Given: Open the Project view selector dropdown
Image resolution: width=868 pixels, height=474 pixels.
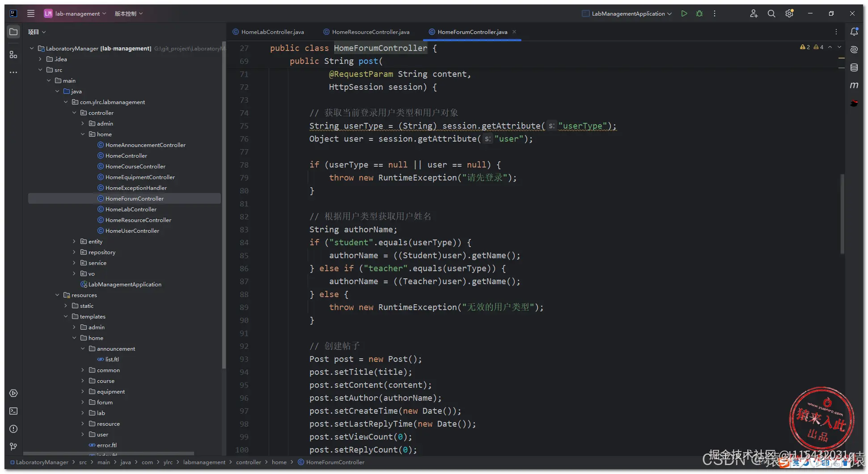Looking at the screenshot, I should click(x=37, y=32).
